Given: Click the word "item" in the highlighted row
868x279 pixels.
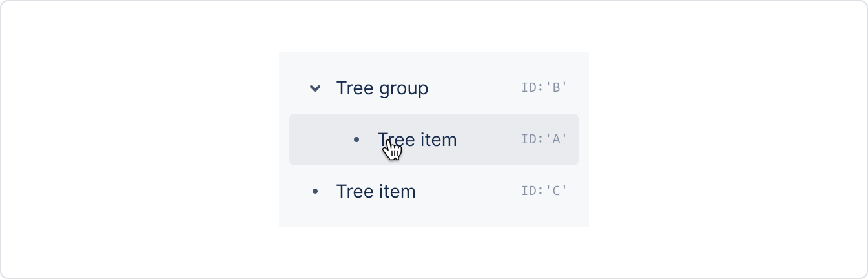Looking at the screenshot, I should pos(439,139).
